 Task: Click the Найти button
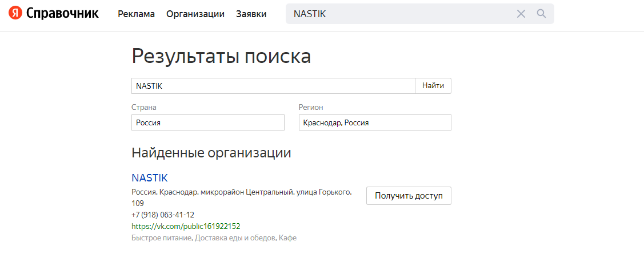pyautogui.click(x=433, y=86)
